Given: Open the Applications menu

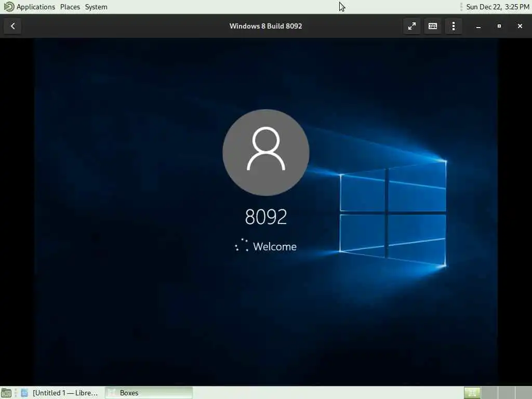Looking at the screenshot, I should tap(36, 7).
